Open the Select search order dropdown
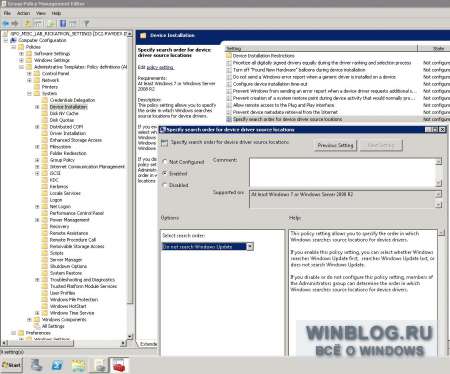Screen dimensions: 450x374 (x=250, y=247)
